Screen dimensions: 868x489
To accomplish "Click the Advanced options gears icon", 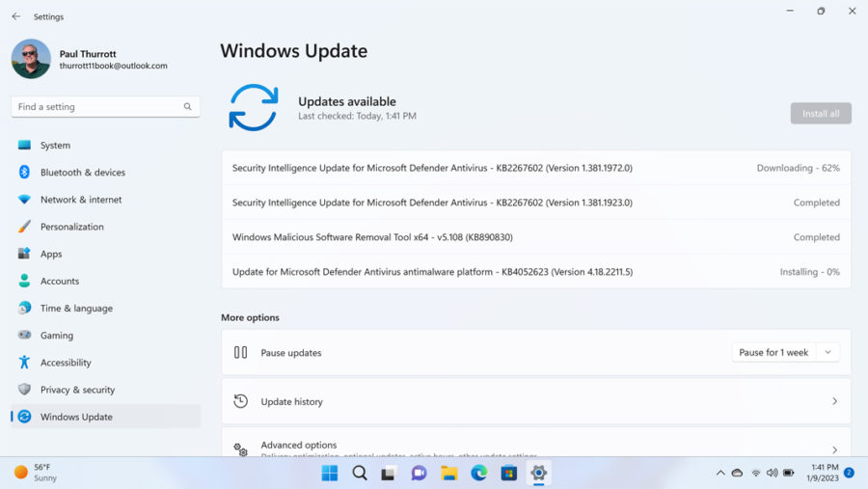I will pos(240,449).
